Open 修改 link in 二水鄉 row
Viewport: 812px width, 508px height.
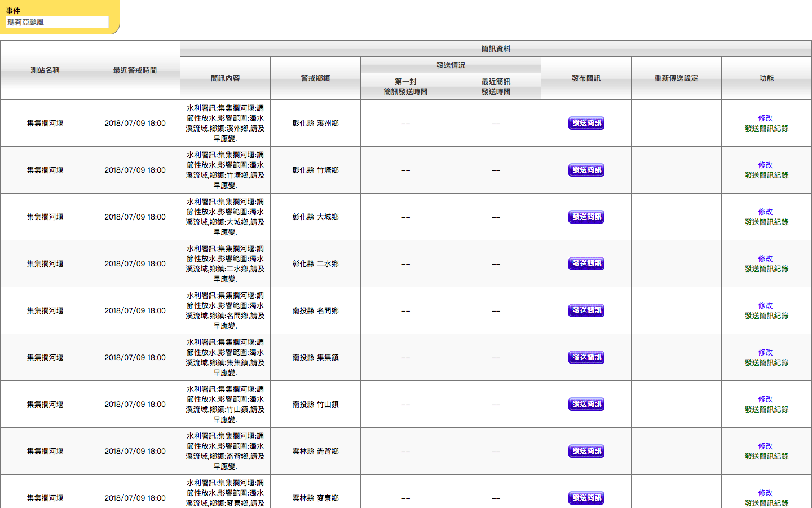tap(765, 259)
